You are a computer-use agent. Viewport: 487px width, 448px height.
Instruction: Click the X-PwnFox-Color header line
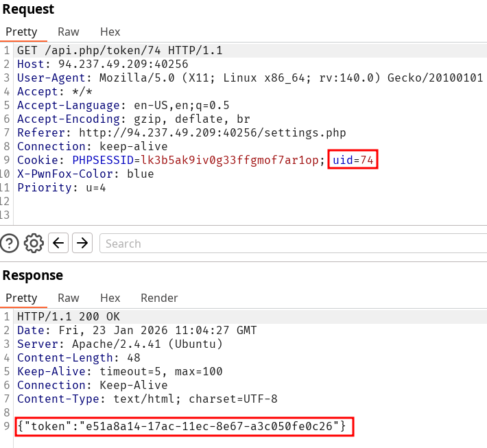(x=85, y=174)
